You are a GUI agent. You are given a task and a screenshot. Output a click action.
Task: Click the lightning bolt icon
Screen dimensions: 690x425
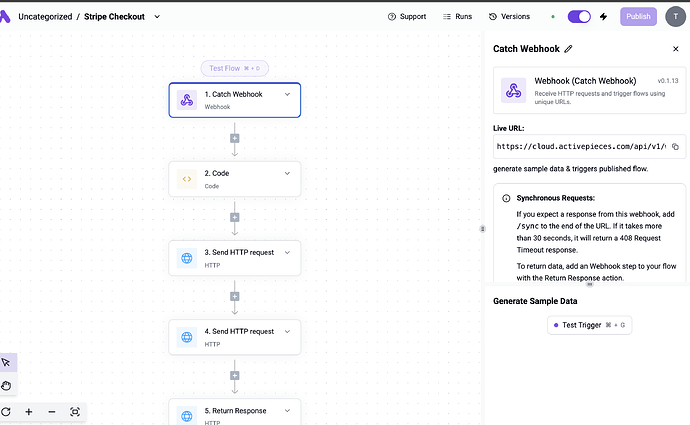603,17
